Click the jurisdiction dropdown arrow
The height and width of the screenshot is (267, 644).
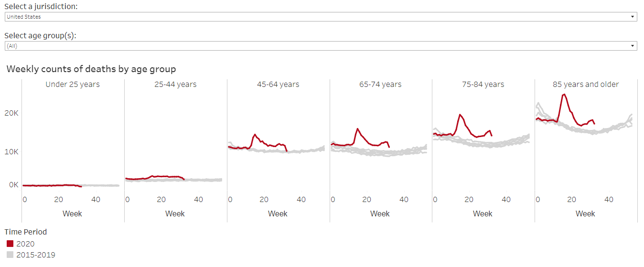[x=633, y=17]
